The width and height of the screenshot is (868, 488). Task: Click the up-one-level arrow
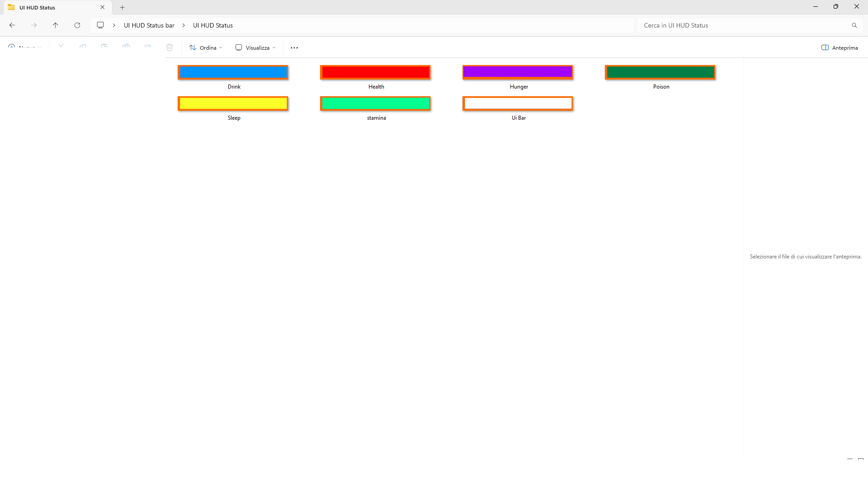(x=55, y=25)
